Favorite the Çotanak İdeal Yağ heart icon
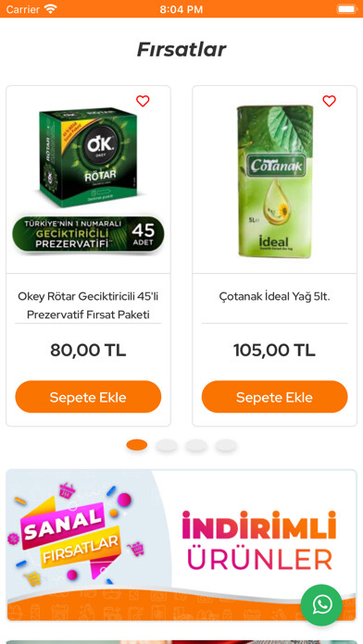 click(x=329, y=101)
